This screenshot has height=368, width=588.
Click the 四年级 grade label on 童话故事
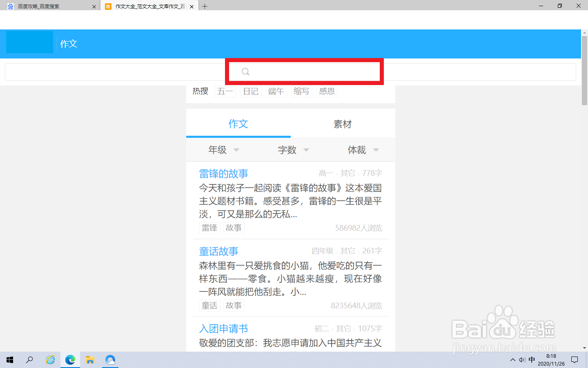click(323, 251)
